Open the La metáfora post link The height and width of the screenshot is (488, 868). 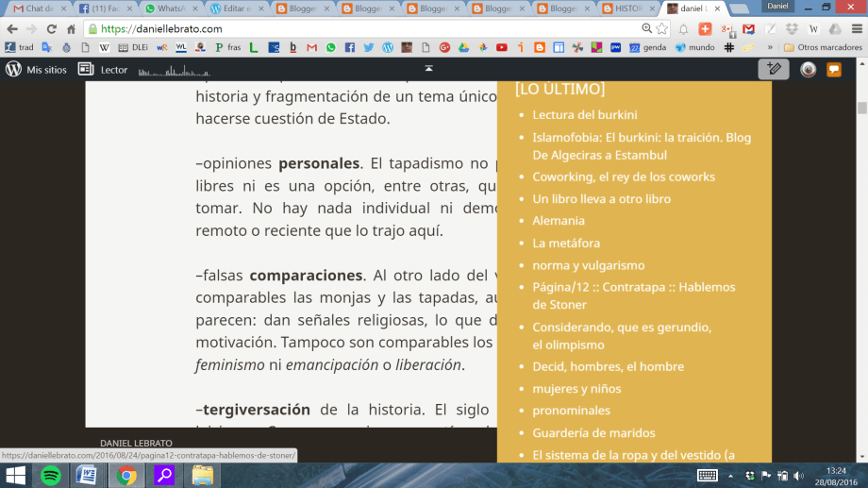click(x=566, y=244)
